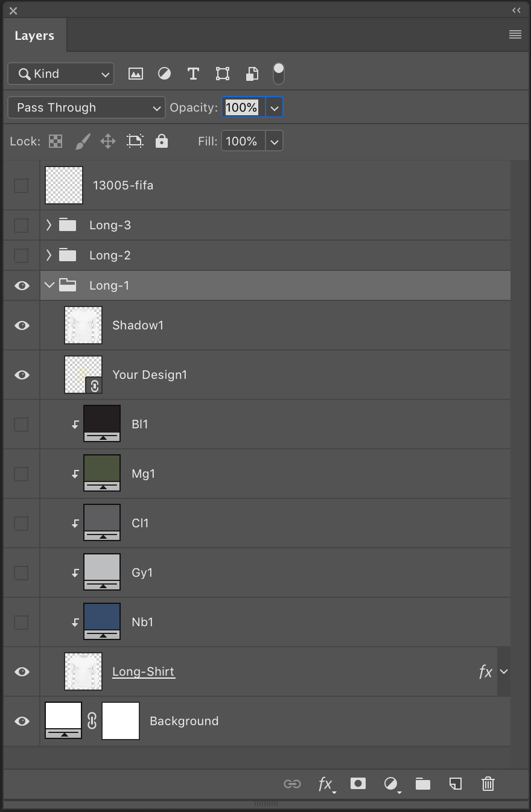Image resolution: width=531 pixels, height=812 pixels.
Task: Open the Pass Through blend mode dropdown
Action: click(x=86, y=107)
